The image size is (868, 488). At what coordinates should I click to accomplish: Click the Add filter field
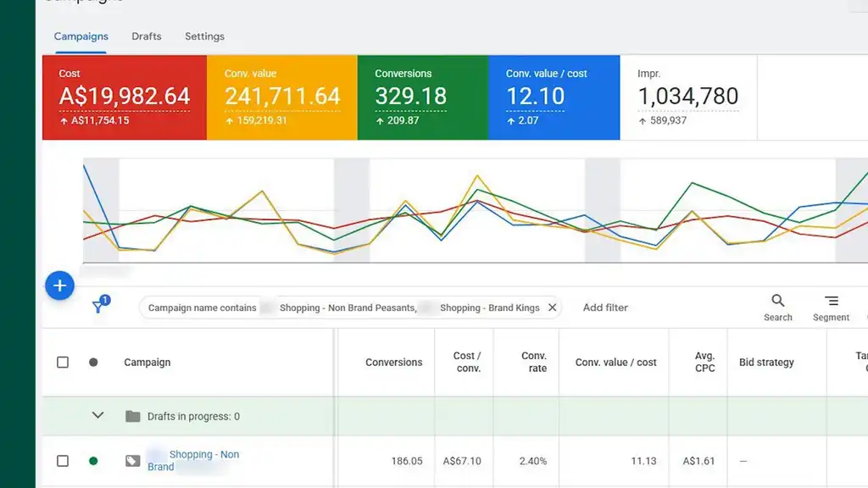pos(605,308)
